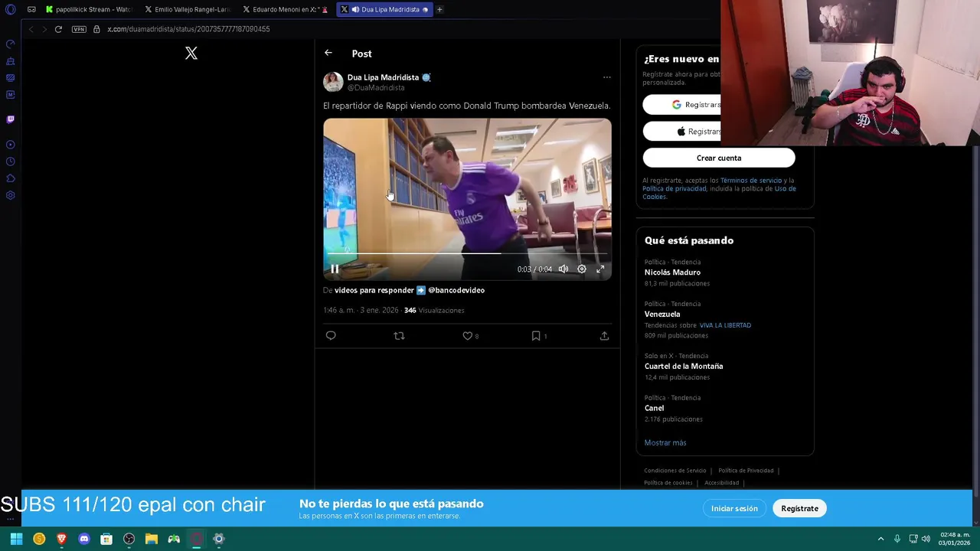Viewport: 980px width, 551px height.
Task: Open GX Corner gamepad icon in tab bar
Action: click(x=31, y=9)
